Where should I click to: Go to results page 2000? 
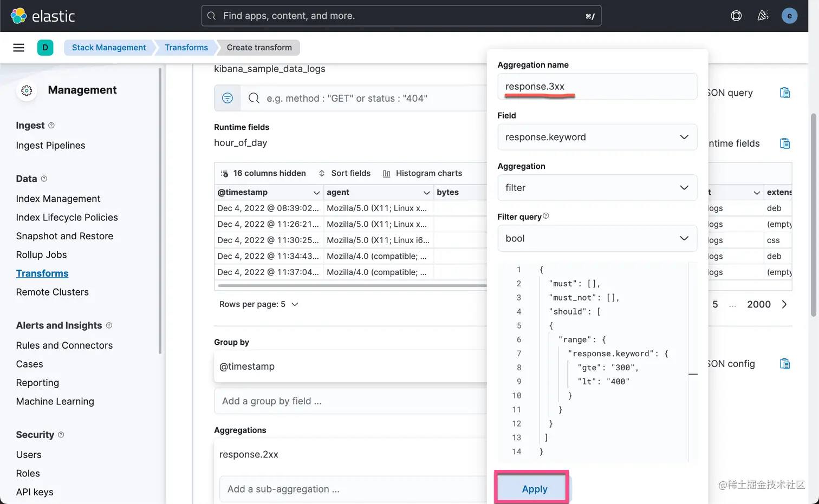click(758, 304)
